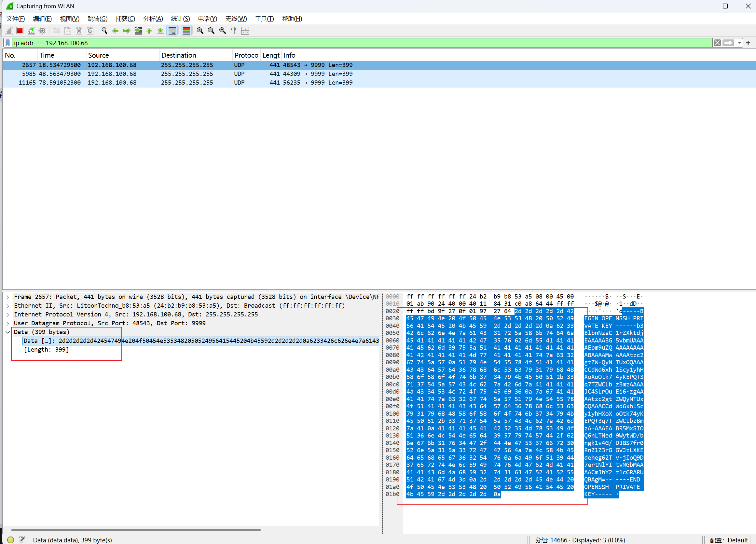Image resolution: width=756 pixels, height=544 pixels.
Task: Open Find Packet magnifier icon
Action: click(x=104, y=31)
